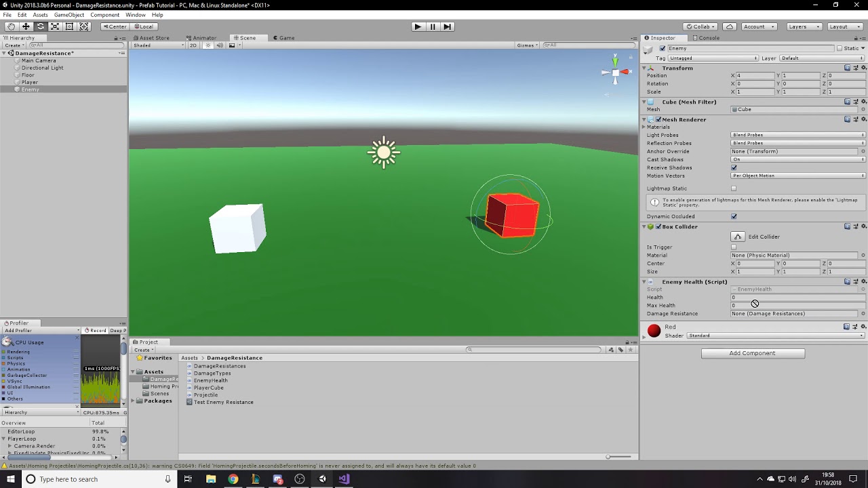Click the Mesh object picker circle

(863, 109)
